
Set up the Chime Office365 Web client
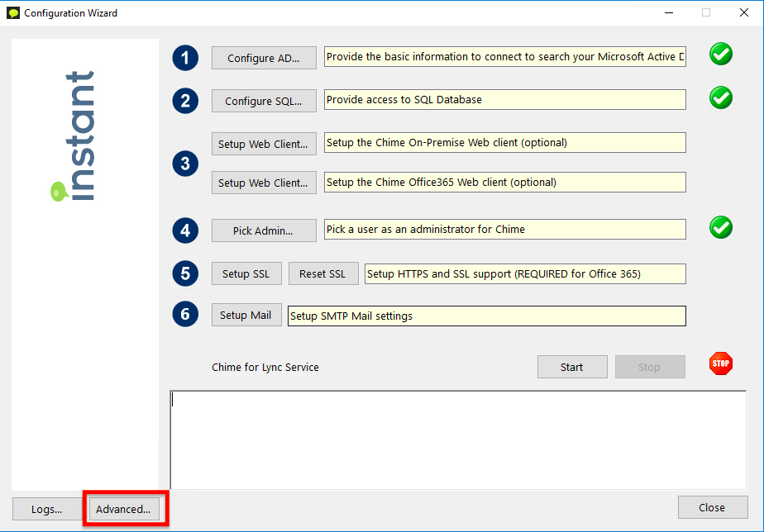tap(264, 183)
